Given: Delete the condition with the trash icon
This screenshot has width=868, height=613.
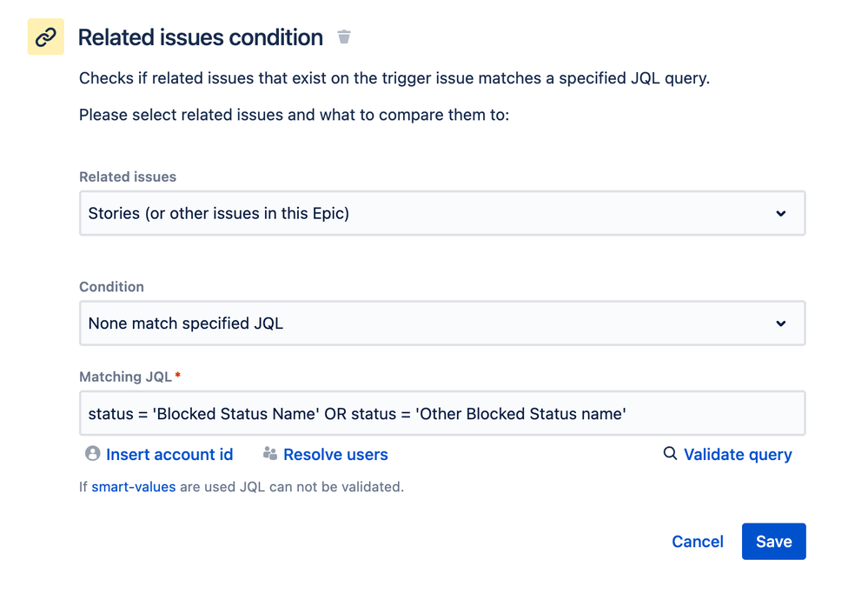Looking at the screenshot, I should click(344, 37).
